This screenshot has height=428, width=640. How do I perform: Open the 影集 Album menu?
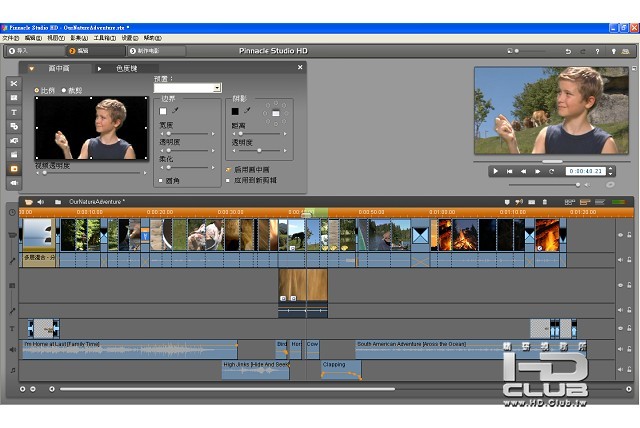pos(79,38)
